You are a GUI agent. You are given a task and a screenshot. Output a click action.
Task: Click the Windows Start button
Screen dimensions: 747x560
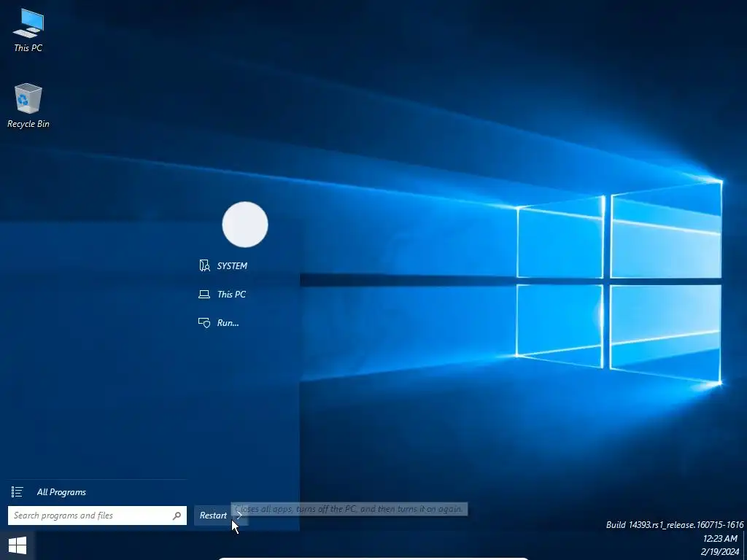pos(18,545)
